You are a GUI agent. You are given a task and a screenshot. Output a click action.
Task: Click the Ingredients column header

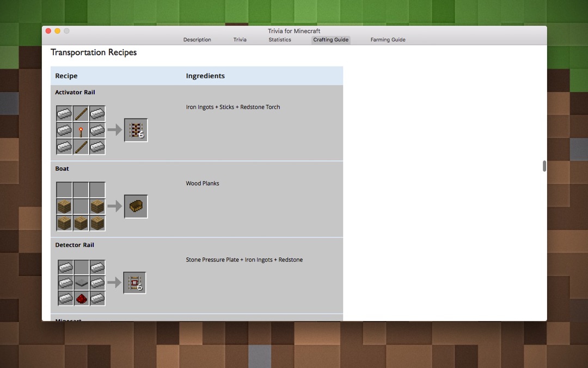(205, 76)
